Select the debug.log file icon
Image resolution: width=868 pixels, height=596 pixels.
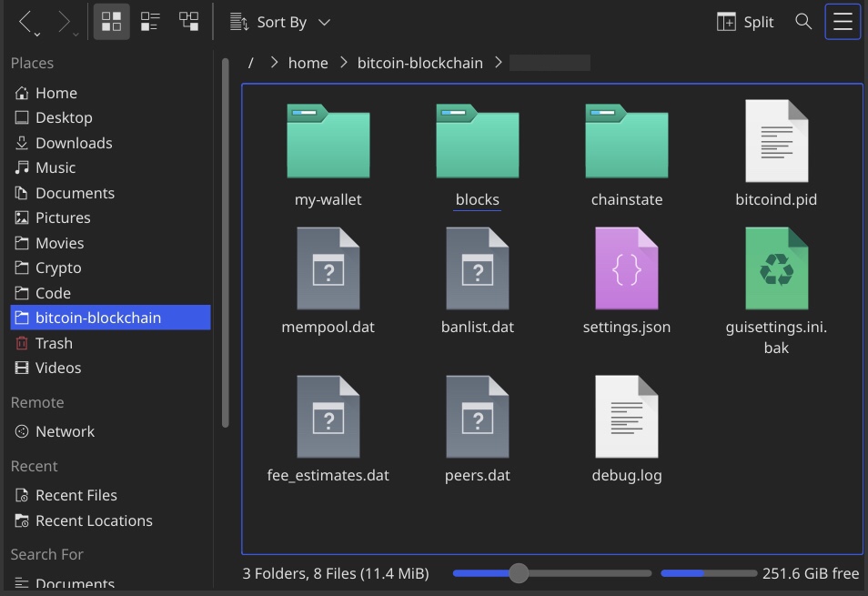point(627,417)
